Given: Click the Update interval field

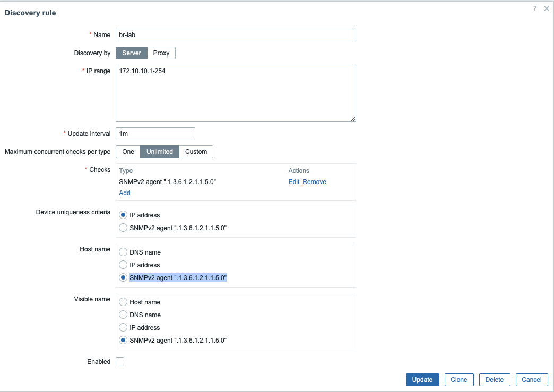Looking at the screenshot, I should tap(155, 134).
